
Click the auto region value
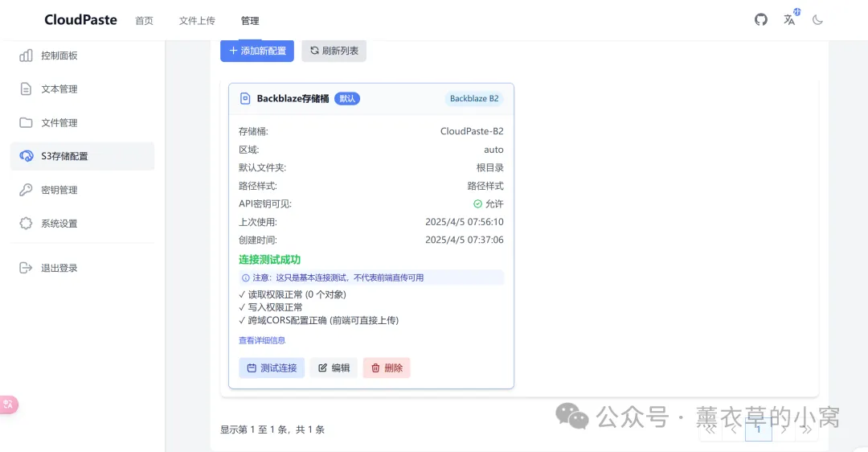pyautogui.click(x=493, y=150)
